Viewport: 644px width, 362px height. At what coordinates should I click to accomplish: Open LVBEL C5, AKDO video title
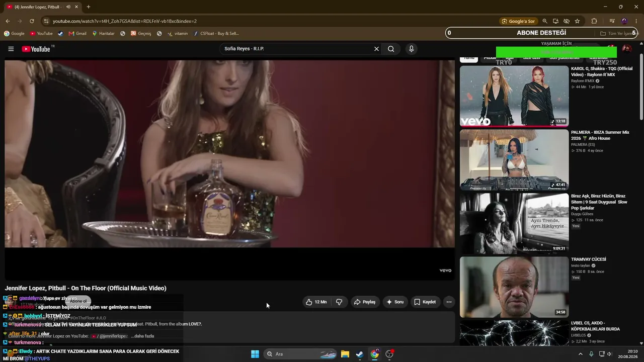595,326
